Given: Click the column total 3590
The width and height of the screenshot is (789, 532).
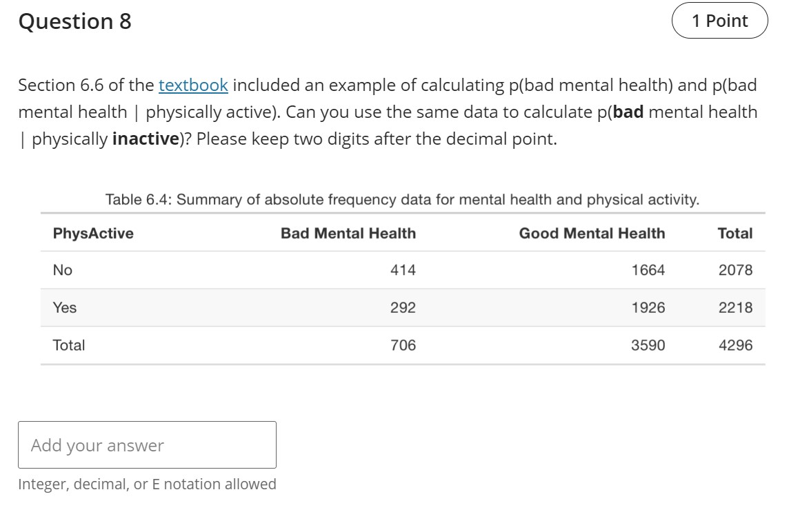Looking at the screenshot, I should click(648, 345).
